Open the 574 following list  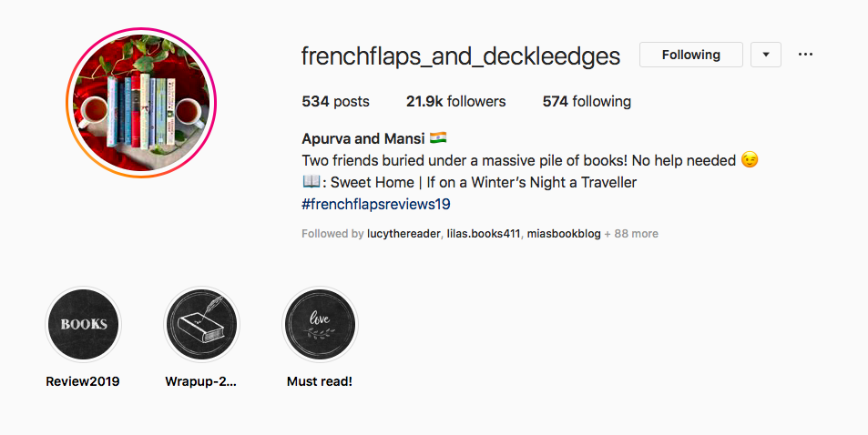click(587, 101)
